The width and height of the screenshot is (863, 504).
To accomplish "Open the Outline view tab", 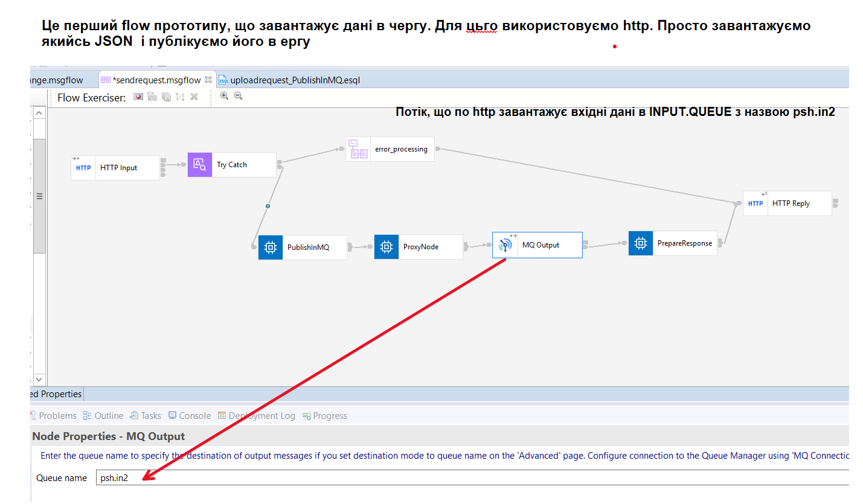I will 108,415.
